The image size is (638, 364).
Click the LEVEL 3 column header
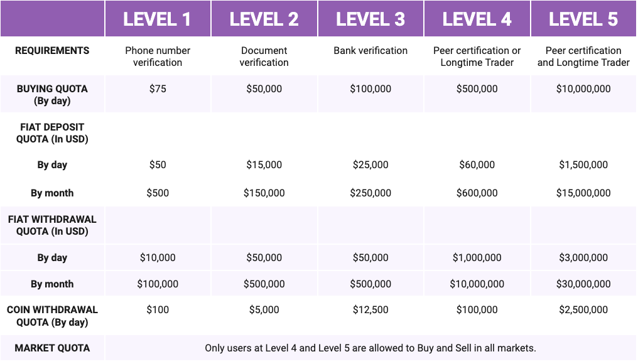[x=370, y=19]
